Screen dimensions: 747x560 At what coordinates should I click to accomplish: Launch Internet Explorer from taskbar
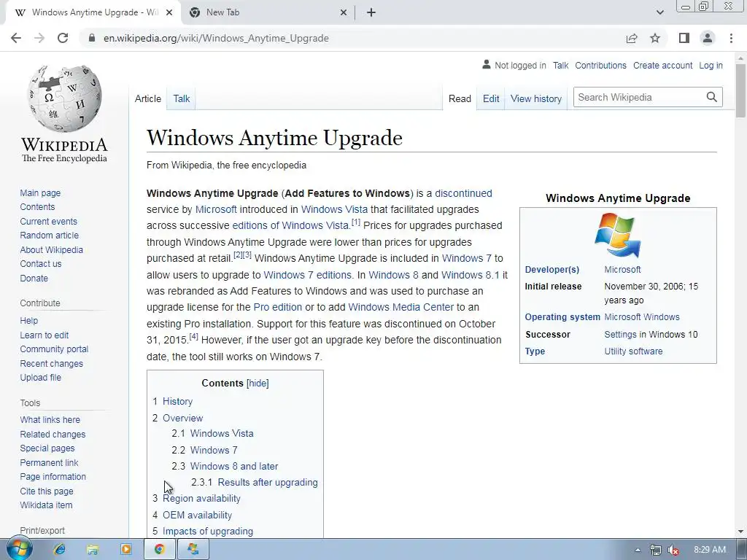[x=59, y=550]
